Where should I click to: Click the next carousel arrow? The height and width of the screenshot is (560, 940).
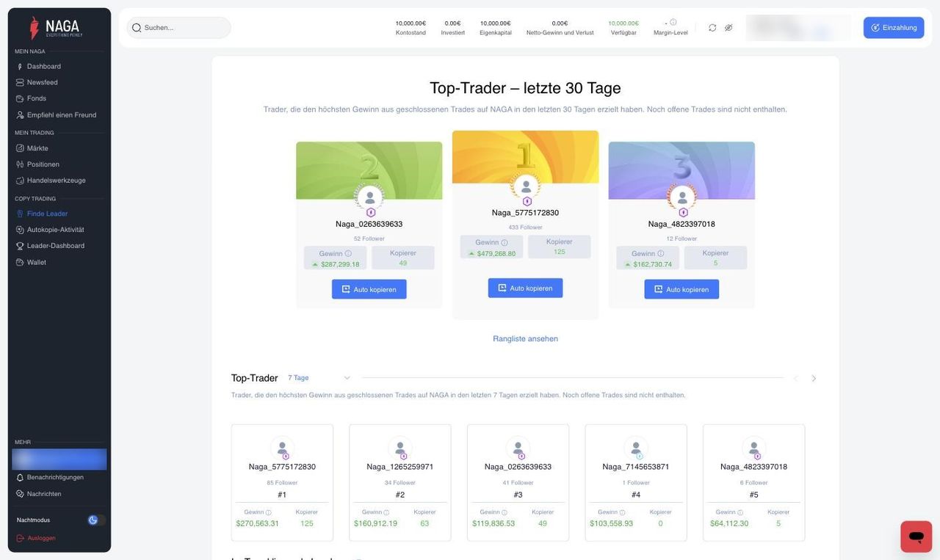coord(814,379)
